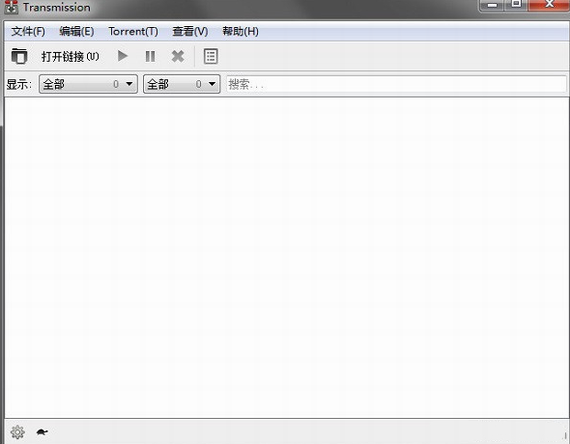
Task: Open a torrent file with the folder icon
Action: point(19,56)
